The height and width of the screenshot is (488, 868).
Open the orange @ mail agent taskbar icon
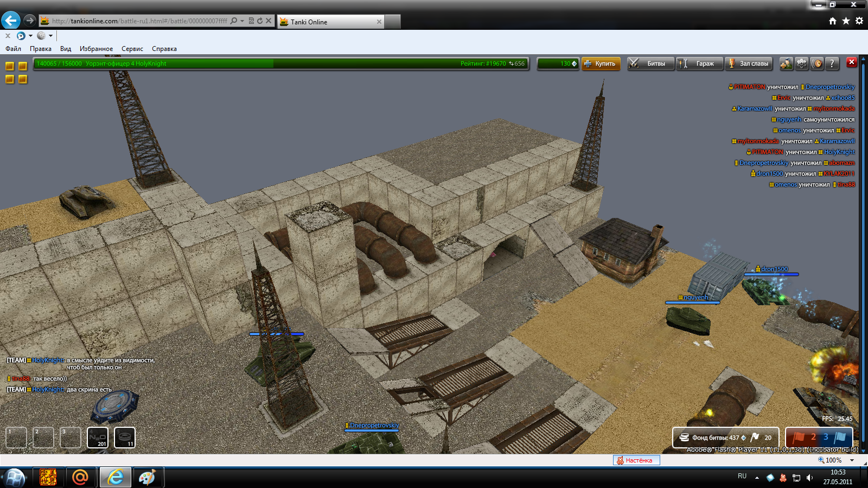pyautogui.click(x=80, y=477)
